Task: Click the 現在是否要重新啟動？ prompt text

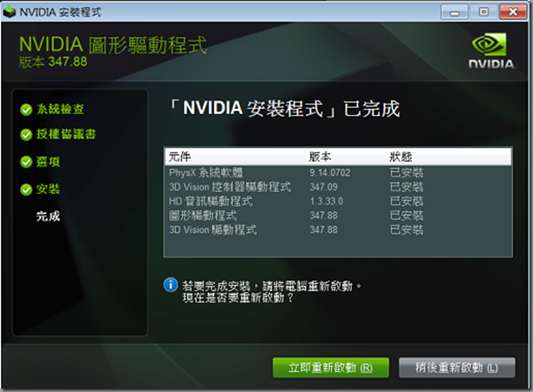Action: pos(238,298)
